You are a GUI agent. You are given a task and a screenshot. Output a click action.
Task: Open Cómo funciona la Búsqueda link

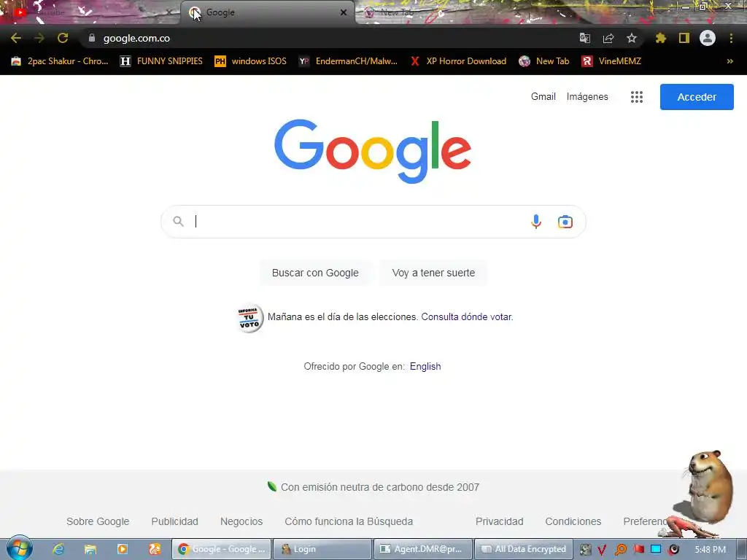[x=349, y=521]
